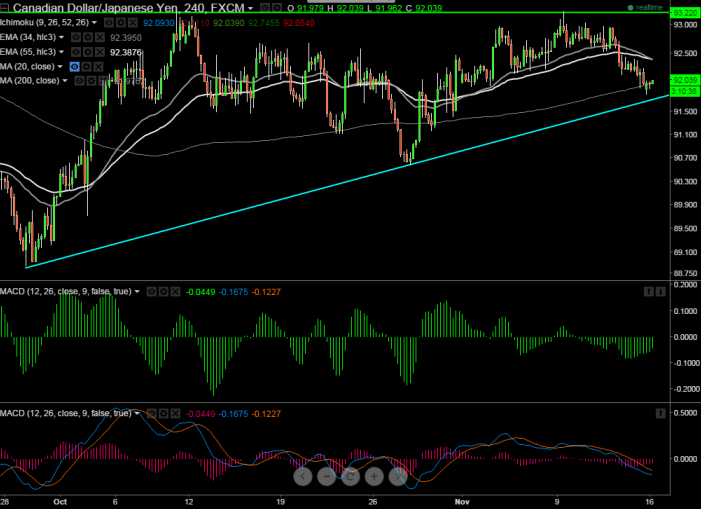Move the upper MACD pane down with the arrow
Image resolution: width=701 pixels, height=509 pixels.
point(660,292)
